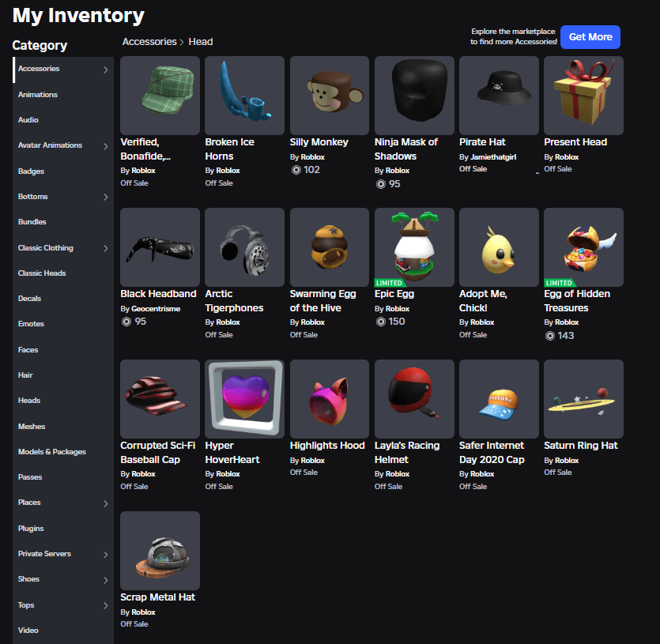Open the Present Head title link
This screenshot has width=660, height=644.
pyautogui.click(x=575, y=142)
